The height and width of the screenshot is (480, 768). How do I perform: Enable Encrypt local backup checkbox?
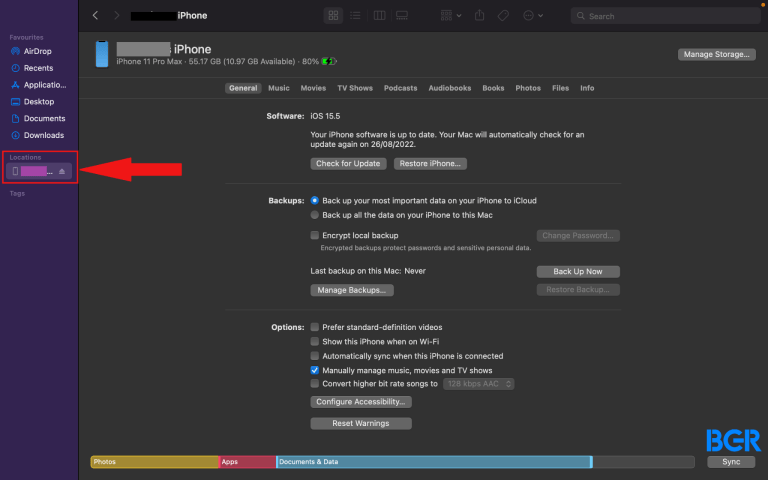pyautogui.click(x=314, y=235)
